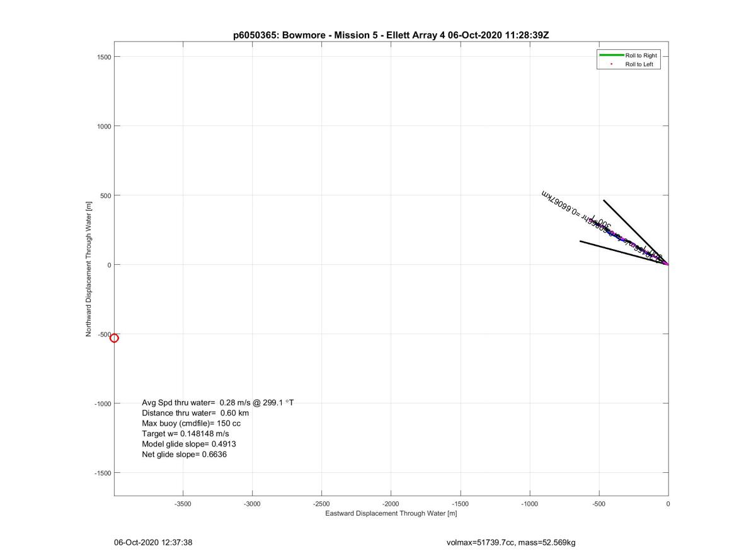Click 'Northward Displacement Through Water [m]' axis label

[89, 269]
